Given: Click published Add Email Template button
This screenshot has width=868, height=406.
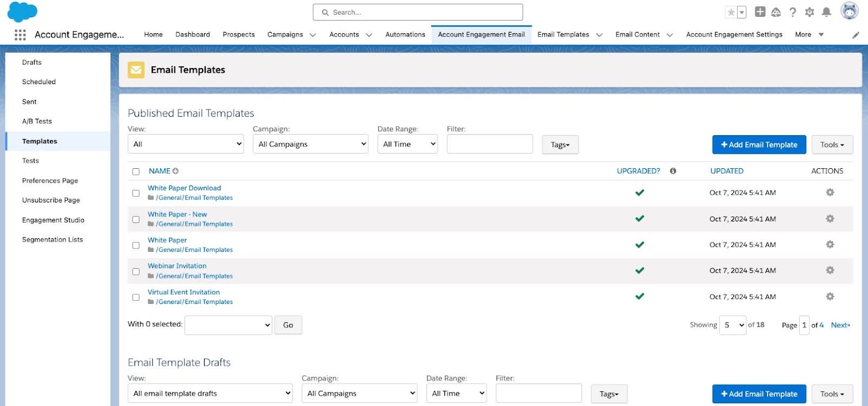Looking at the screenshot, I should point(759,145).
